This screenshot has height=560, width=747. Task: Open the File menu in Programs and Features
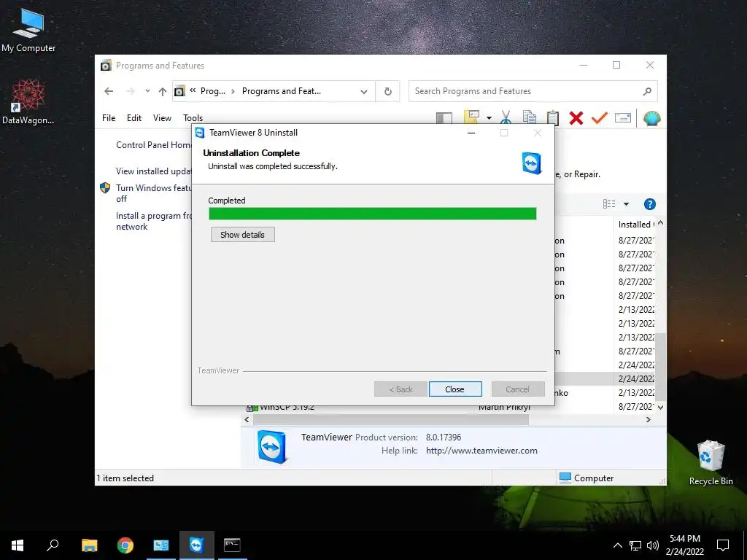(x=109, y=117)
